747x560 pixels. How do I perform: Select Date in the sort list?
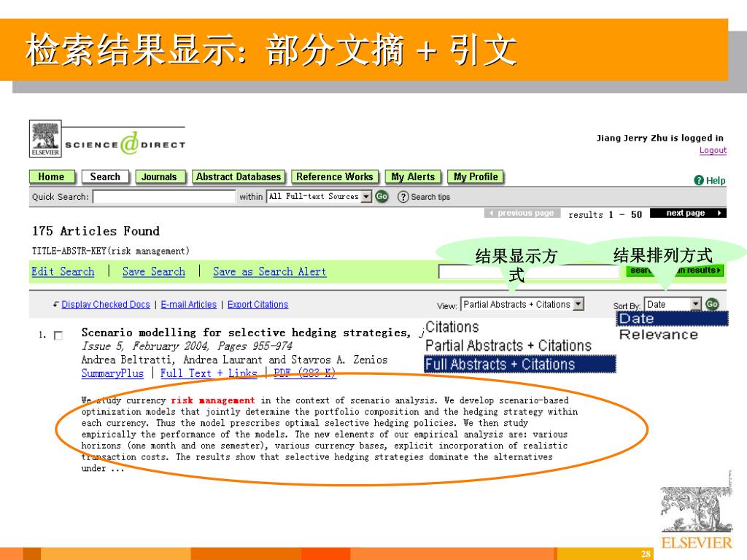(x=672, y=319)
